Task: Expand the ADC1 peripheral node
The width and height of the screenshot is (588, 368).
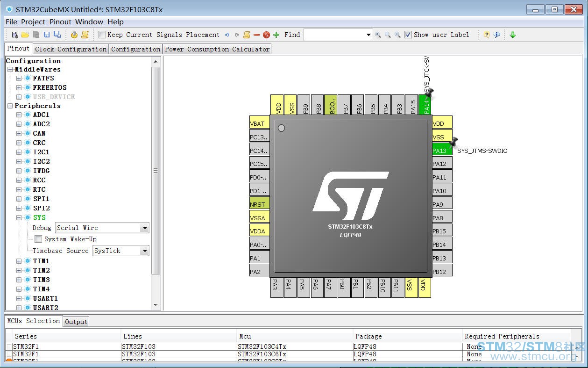Action: pyautogui.click(x=19, y=115)
